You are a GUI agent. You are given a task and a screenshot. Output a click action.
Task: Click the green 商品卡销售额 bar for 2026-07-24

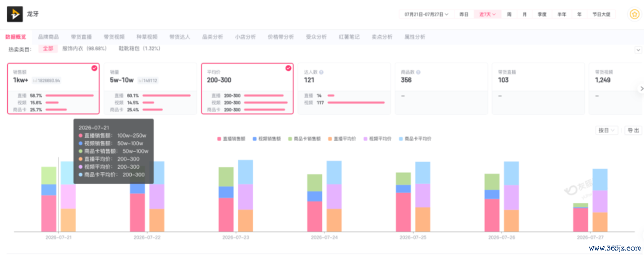314,183
